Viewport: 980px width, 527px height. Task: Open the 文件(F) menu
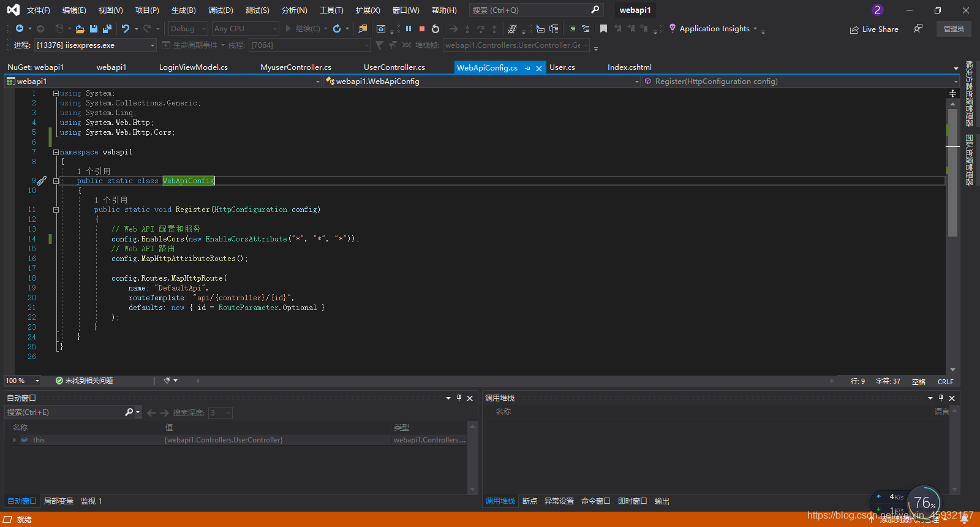(38, 10)
